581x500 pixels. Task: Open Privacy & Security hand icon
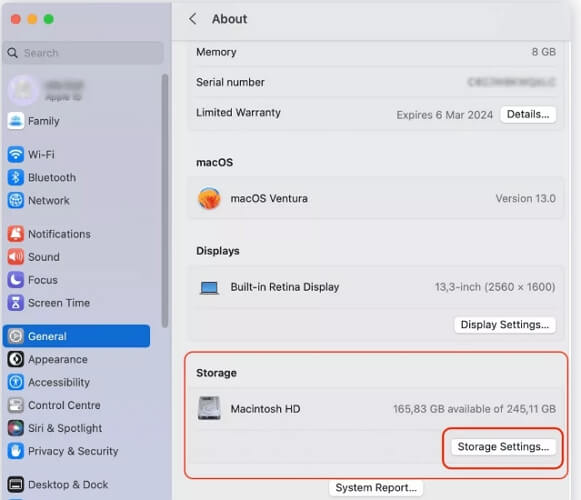(16, 451)
